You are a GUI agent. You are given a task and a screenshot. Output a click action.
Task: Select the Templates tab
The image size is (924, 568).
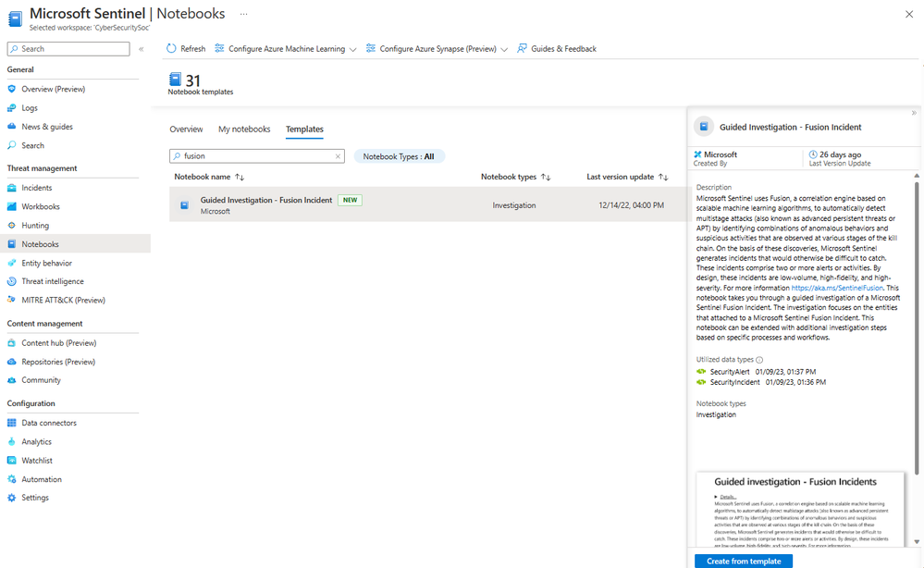304,129
